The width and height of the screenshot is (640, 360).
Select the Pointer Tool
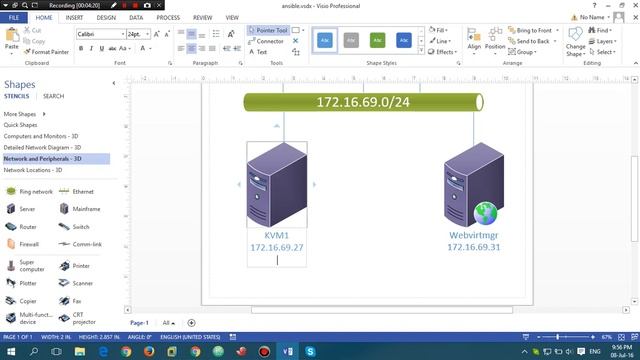pos(268,30)
